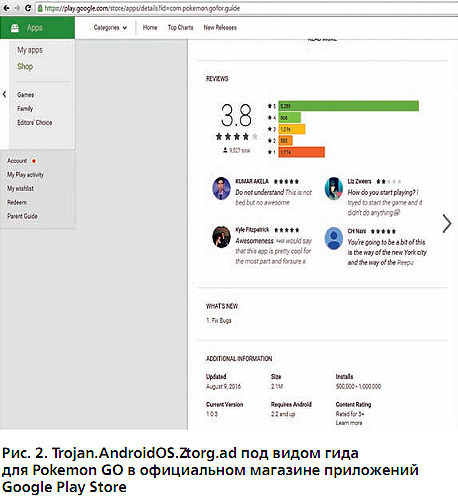Open the New Releases tab
This screenshot has width=458, height=496.
pos(220,28)
